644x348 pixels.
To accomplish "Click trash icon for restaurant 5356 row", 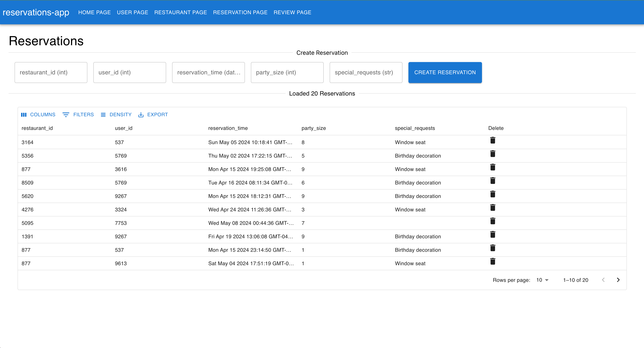I will (492, 154).
